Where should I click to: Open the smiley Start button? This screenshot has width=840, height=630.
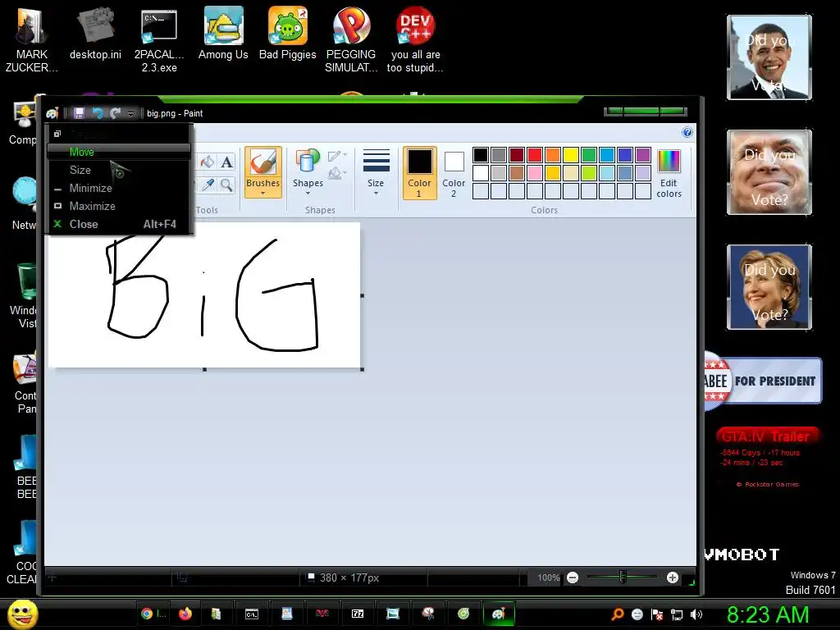tap(23, 614)
